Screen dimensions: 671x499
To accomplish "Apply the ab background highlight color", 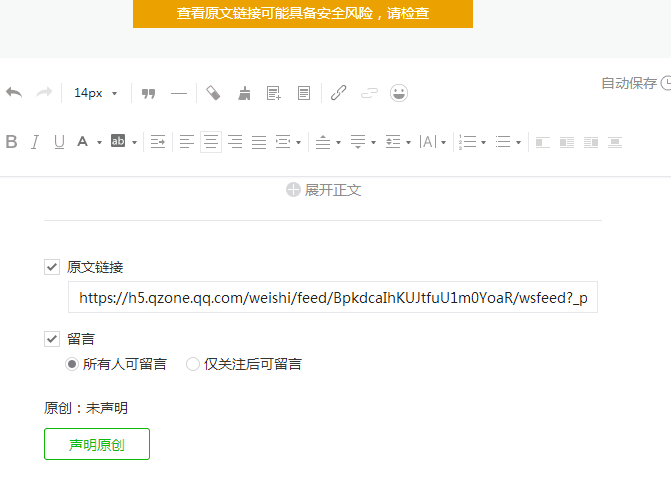I will pyautogui.click(x=118, y=141).
